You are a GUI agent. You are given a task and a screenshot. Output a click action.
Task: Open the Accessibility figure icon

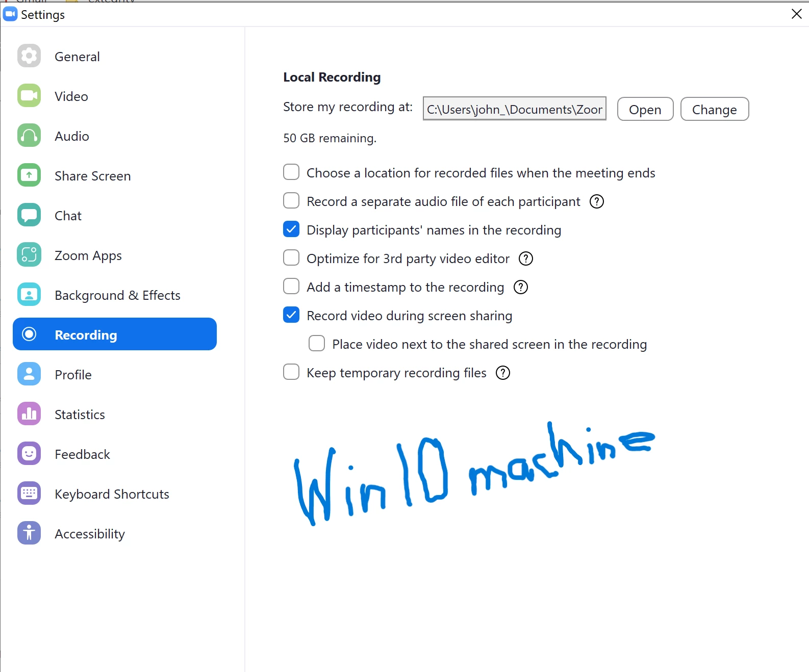pos(29,533)
